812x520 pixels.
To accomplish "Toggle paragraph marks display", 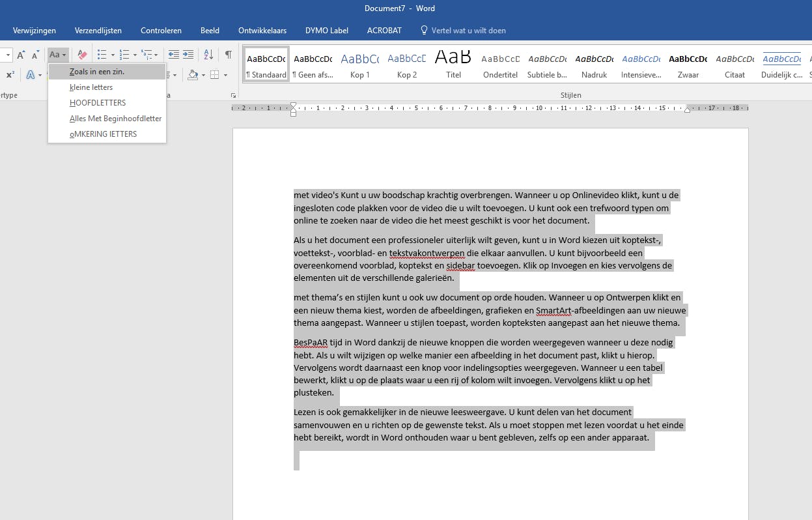I will (x=228, y=55).
